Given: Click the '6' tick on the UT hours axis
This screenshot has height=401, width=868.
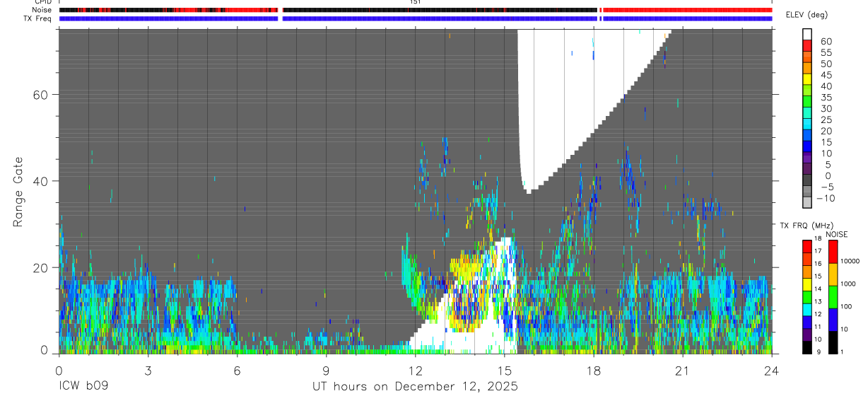Looking at the screenshot, I should pyautogui.click(x=237, y=370).
